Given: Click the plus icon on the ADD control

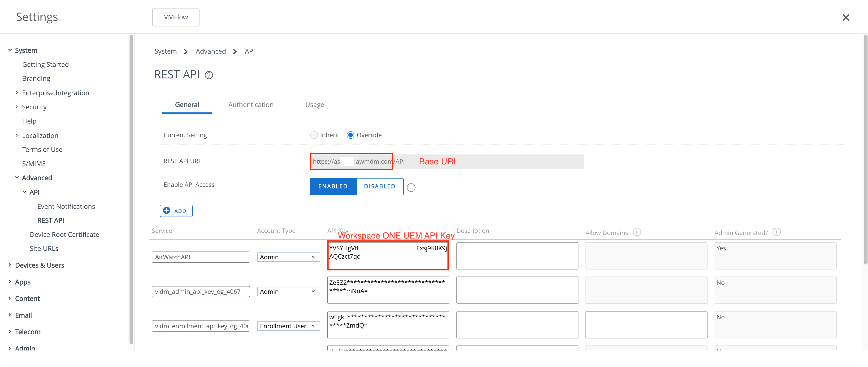Looking at the screenshot, I should [x=167, y=210].
